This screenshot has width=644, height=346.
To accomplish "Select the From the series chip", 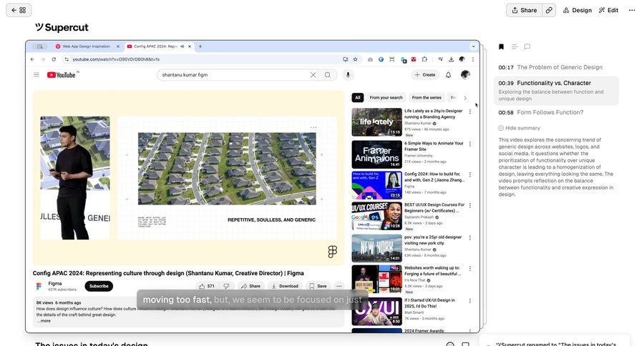I will (426, 98).
